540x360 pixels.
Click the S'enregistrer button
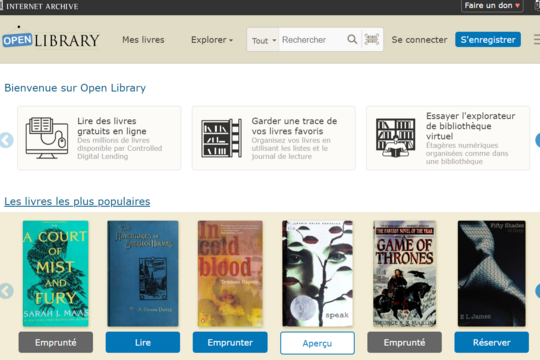[x=488, y=40]
